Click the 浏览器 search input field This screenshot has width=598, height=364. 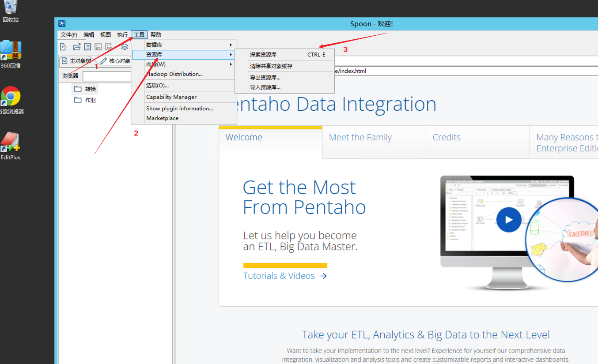[107, 76]
